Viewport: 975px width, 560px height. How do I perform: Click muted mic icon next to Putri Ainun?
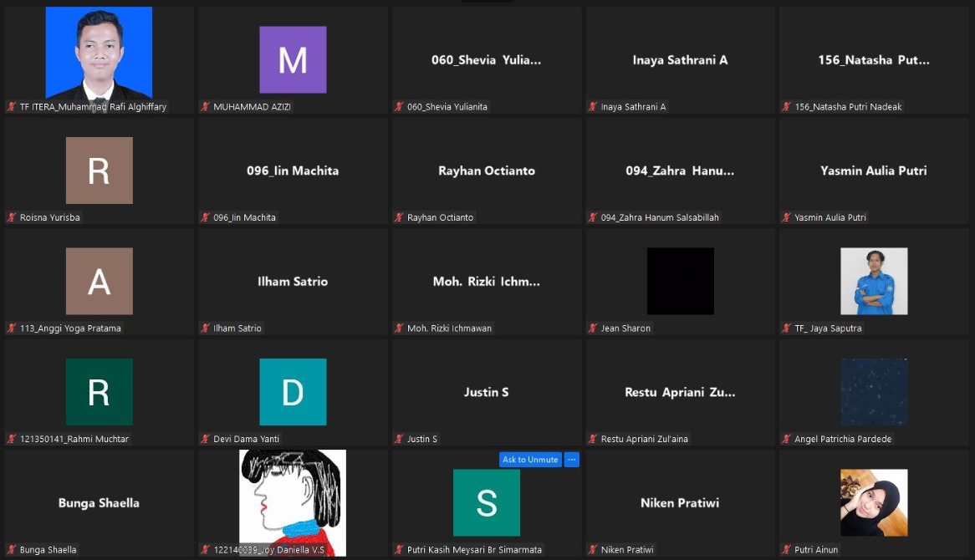pos(787,550)
